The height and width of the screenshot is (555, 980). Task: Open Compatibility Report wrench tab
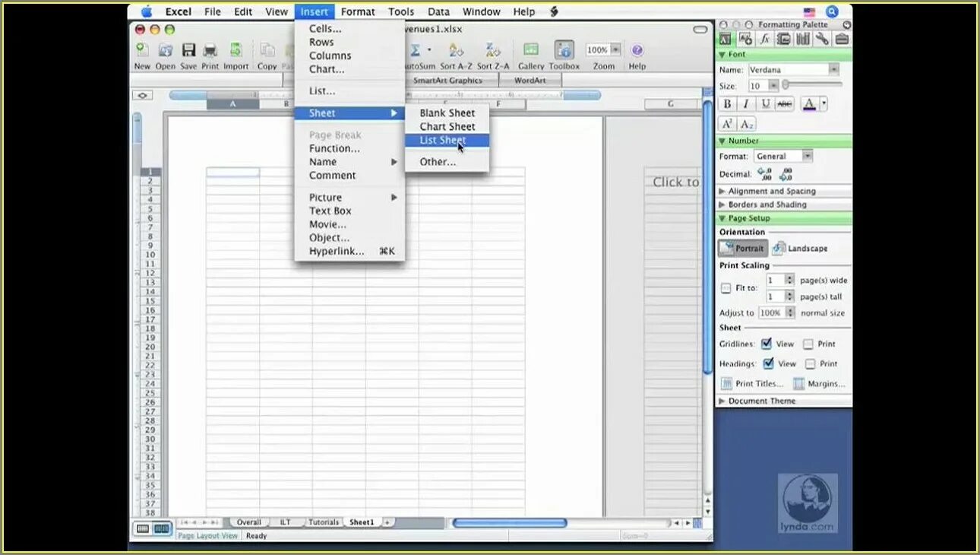tap(821, 39)
